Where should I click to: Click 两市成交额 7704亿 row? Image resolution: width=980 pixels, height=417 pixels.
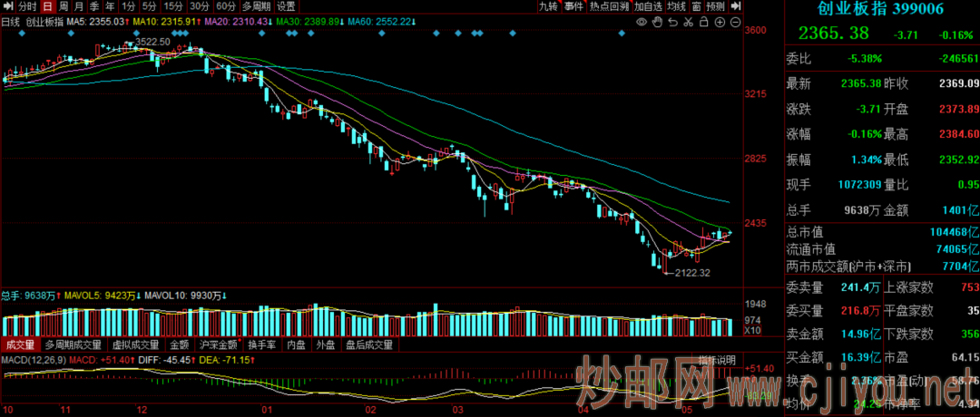point(882,267)
